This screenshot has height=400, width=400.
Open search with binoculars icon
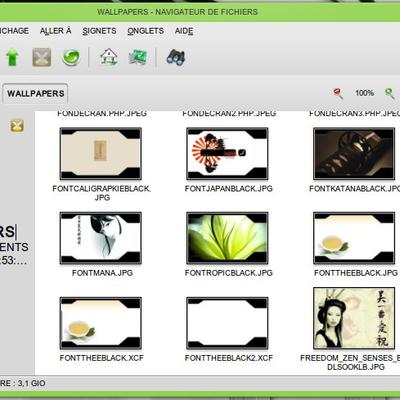pos(176,57)
